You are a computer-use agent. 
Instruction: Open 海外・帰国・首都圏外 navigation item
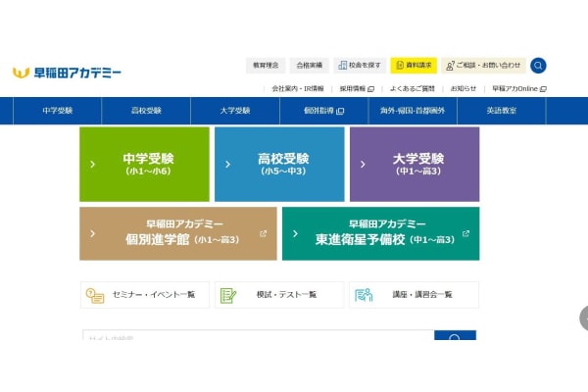pos(413,111)
